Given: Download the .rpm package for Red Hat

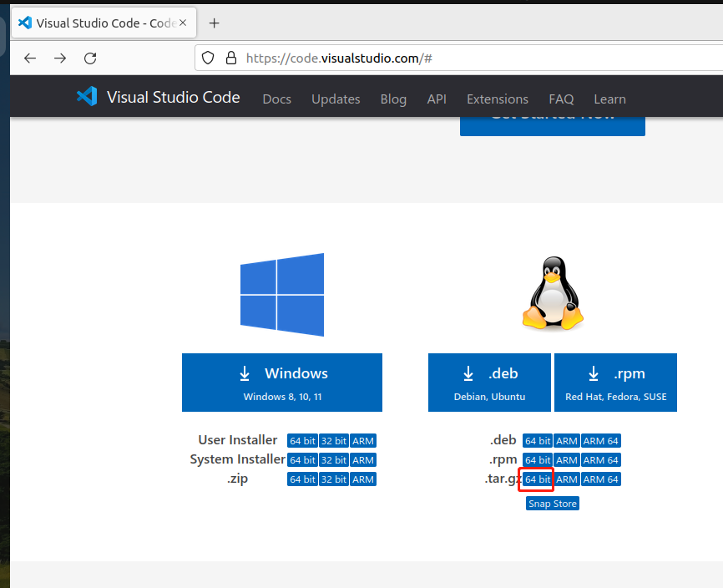Looking at the screenshot, I should [x=615, y=383].
